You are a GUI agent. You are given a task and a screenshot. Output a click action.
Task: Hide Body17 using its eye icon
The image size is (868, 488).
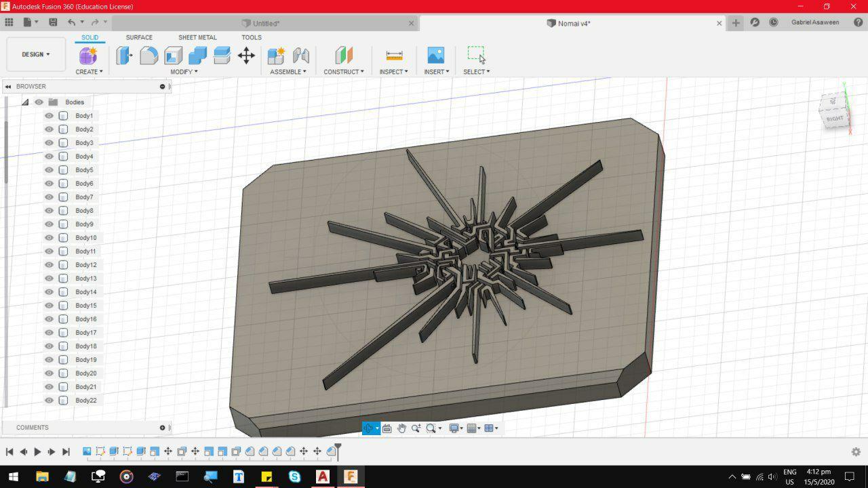[x=49, y=333]
